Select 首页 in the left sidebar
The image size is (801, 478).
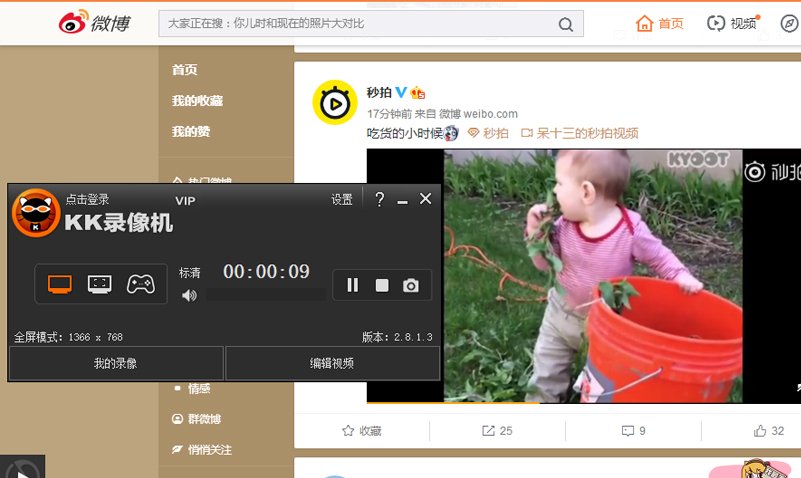[x=184, y=69]
